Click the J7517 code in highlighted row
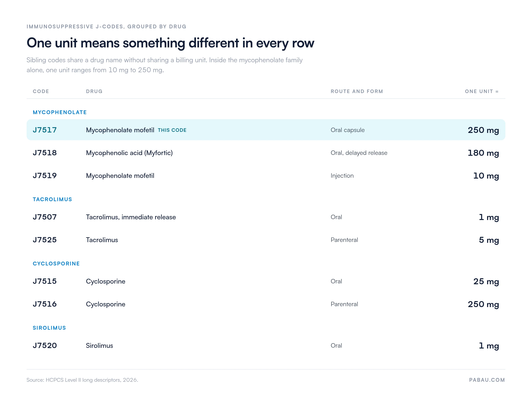The image size is (532, 405). pyautogui.click(x=45, y=130)
